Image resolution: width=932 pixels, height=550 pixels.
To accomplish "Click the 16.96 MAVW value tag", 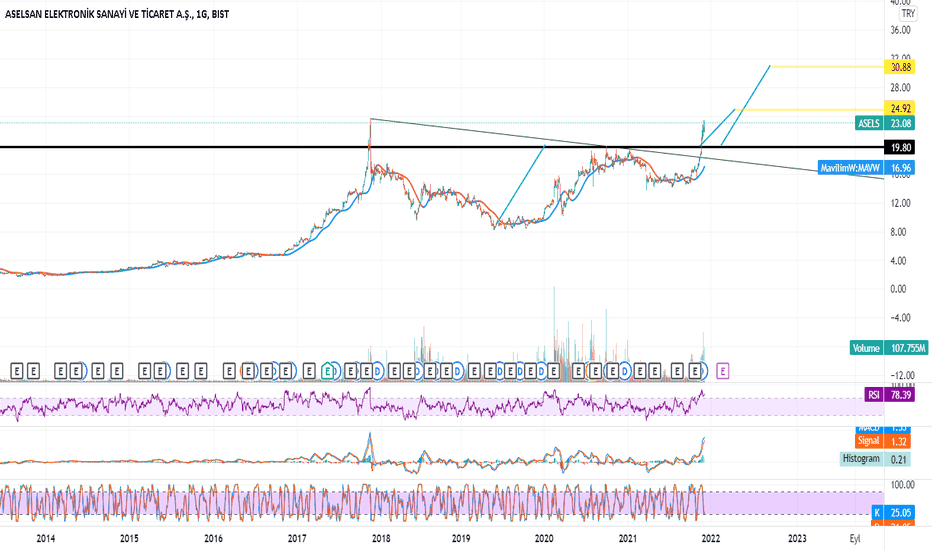I will click(900, 168).
